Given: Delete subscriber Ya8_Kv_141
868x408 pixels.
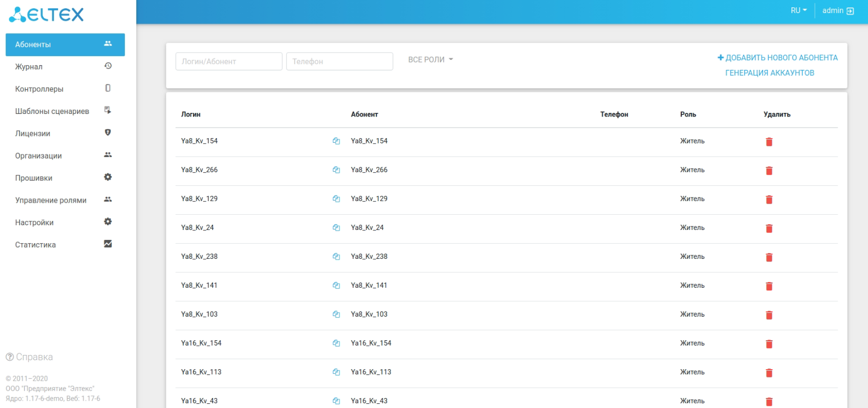Looking at the screenshot, I should click(769, 286).
